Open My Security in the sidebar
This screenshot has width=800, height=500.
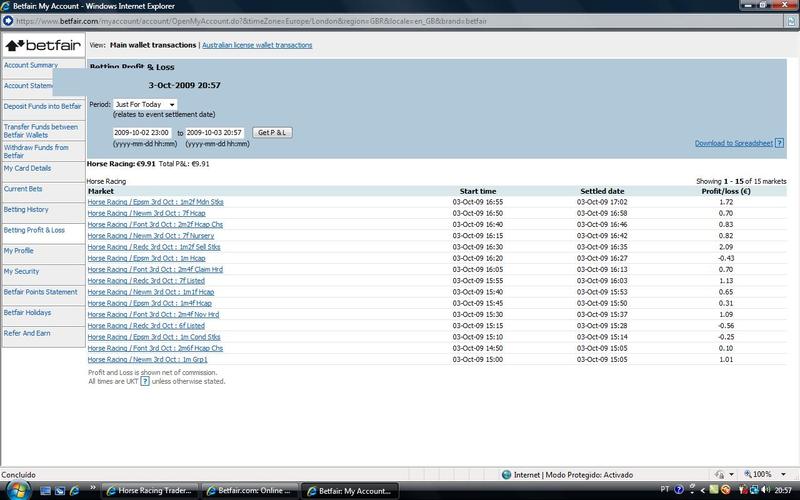click(21, 271)
